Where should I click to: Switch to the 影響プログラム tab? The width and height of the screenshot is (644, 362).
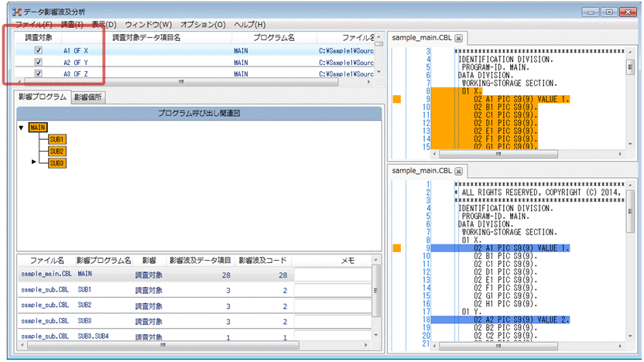click(43, 97)
